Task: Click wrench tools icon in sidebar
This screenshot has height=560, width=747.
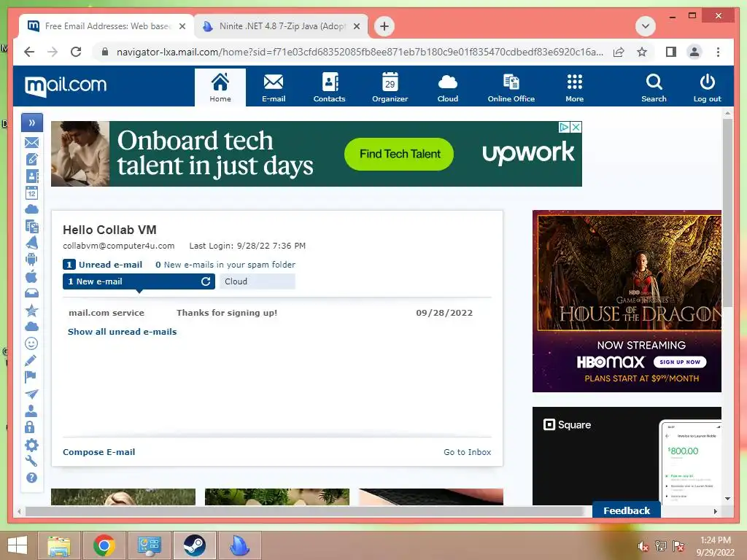Action: click(31, 461)
